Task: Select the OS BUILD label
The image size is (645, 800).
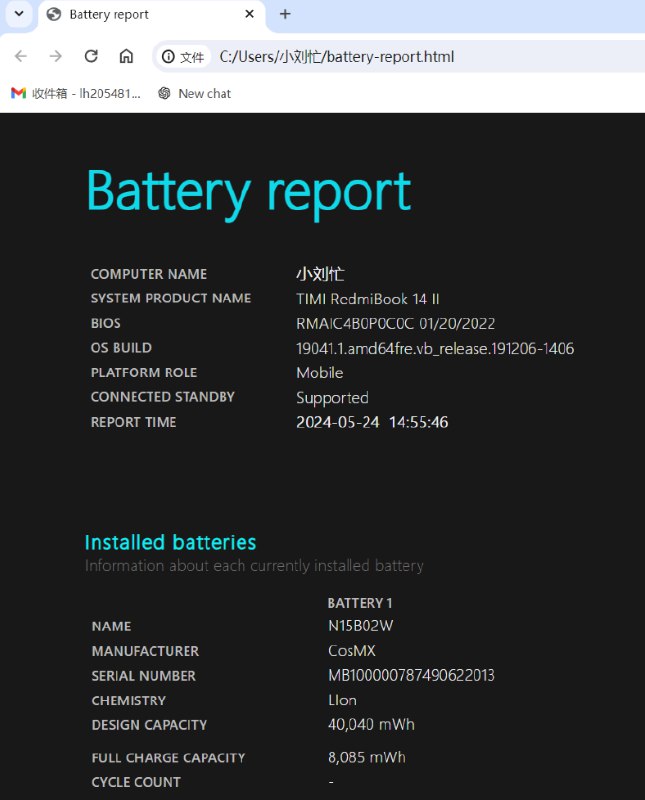Action: [121, 348]
